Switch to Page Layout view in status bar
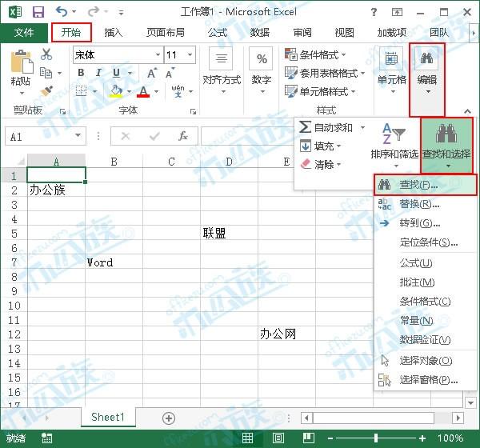 pos(278,438)
